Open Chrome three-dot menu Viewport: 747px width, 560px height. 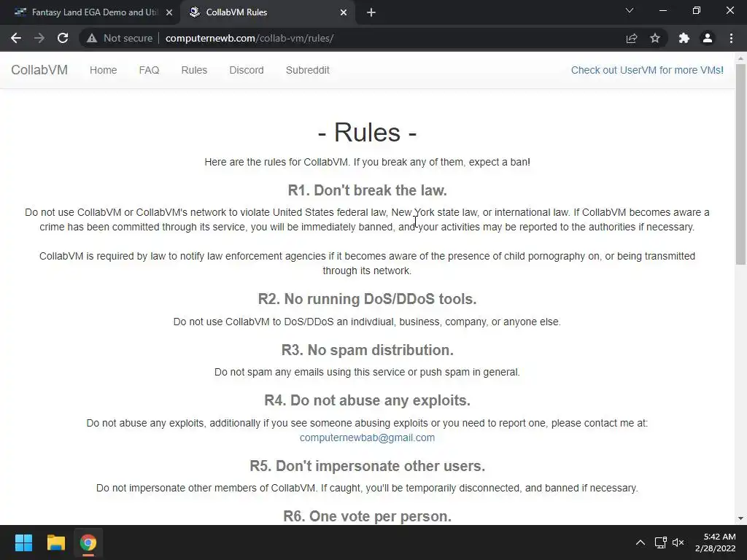731,38
